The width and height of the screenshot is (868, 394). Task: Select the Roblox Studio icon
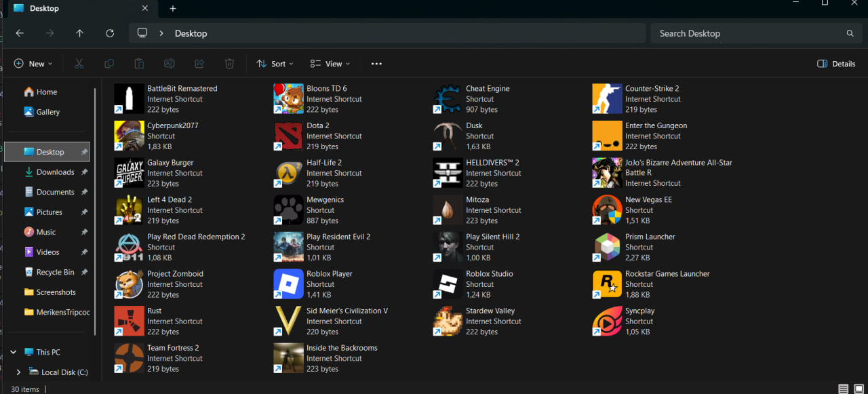[x=448, y=284]
